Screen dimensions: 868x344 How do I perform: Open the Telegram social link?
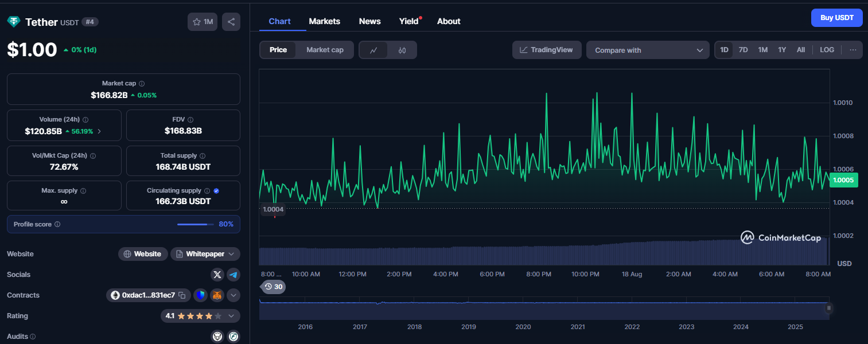pyautogui.click(x=233, y=275)
